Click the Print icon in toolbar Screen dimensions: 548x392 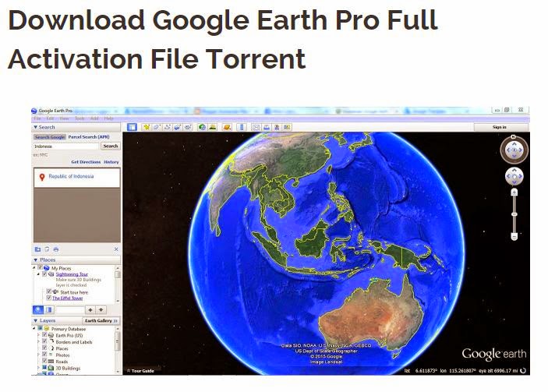267,127
